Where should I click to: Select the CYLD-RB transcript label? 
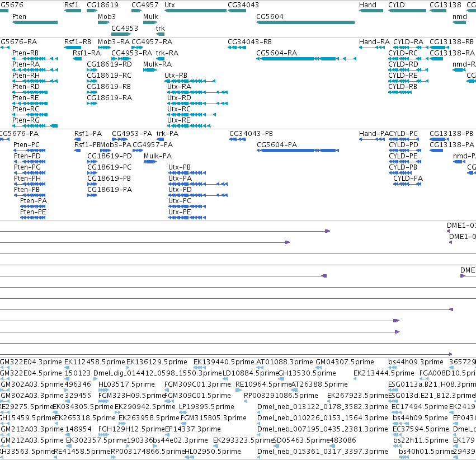point(403,87)
